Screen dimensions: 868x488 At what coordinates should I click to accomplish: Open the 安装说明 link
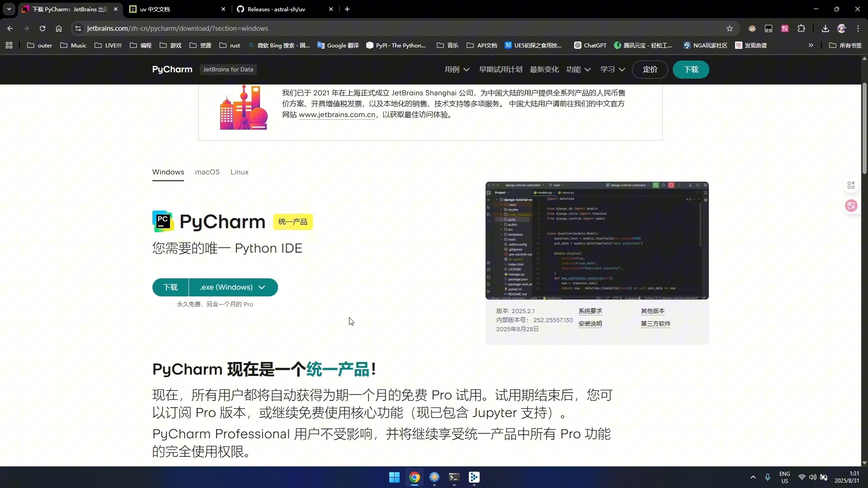[x=590, y=324]
